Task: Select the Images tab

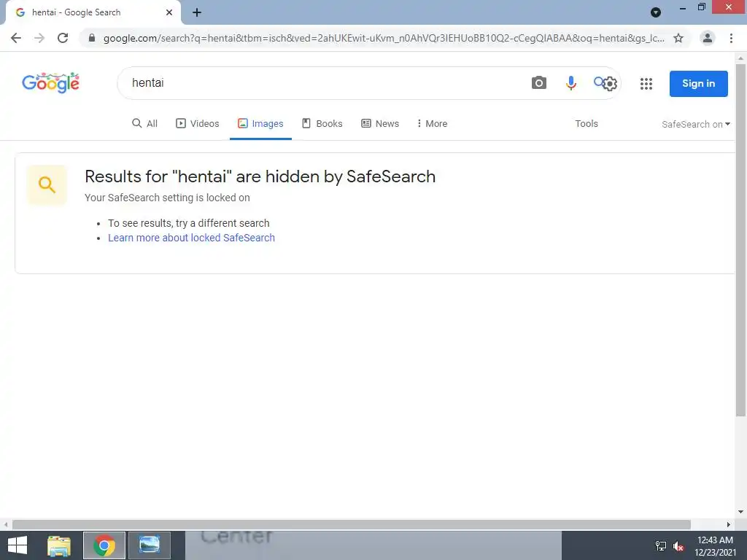Action: click(x=260, y=124)
